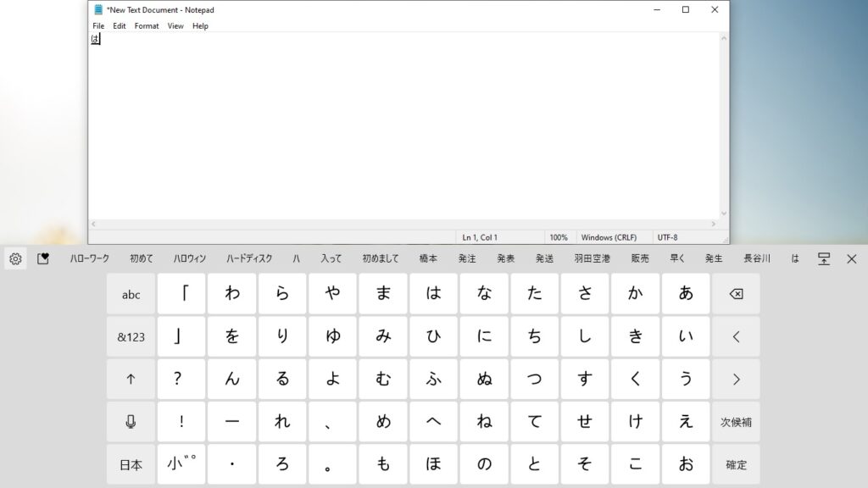Show next candidates with 次候補
Image resolution: width=868 pixels, height=488 pixels.
coord(736,422)
